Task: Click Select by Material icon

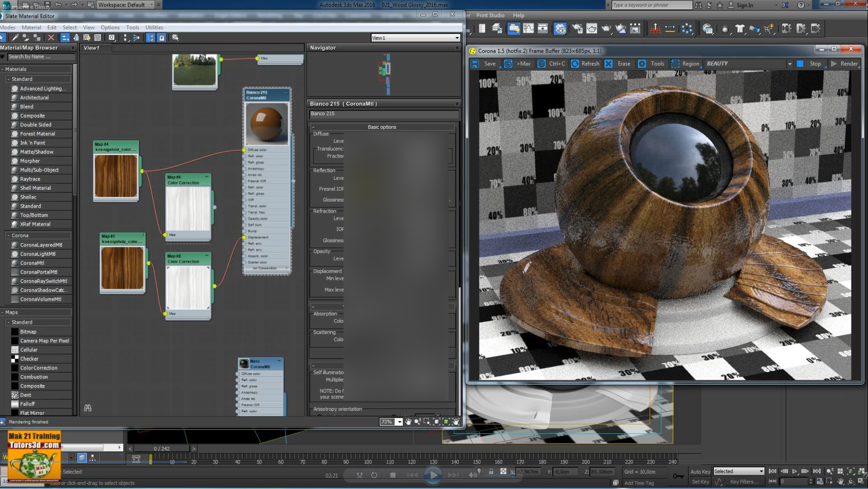Action: (175, 37)
